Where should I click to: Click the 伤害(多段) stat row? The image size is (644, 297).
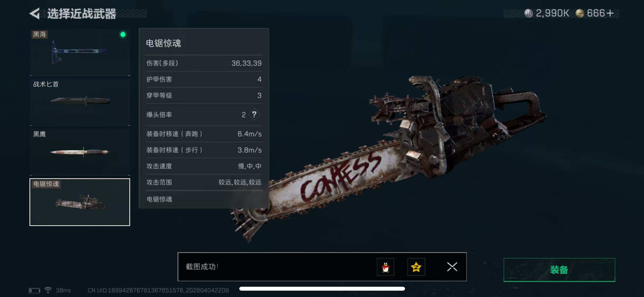click(x=204, y=63)
